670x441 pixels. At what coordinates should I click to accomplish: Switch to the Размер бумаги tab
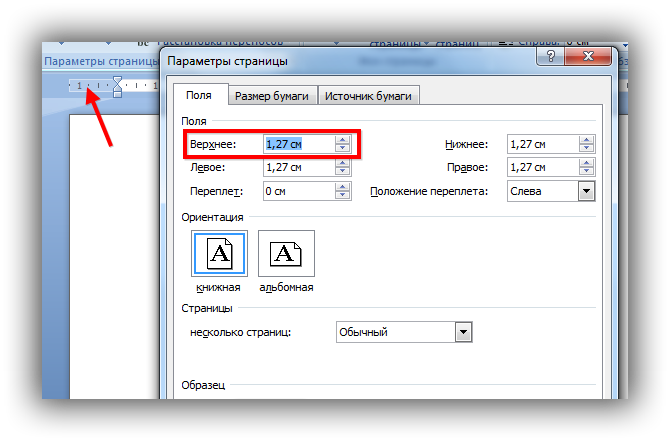click(x=272, y=96)
